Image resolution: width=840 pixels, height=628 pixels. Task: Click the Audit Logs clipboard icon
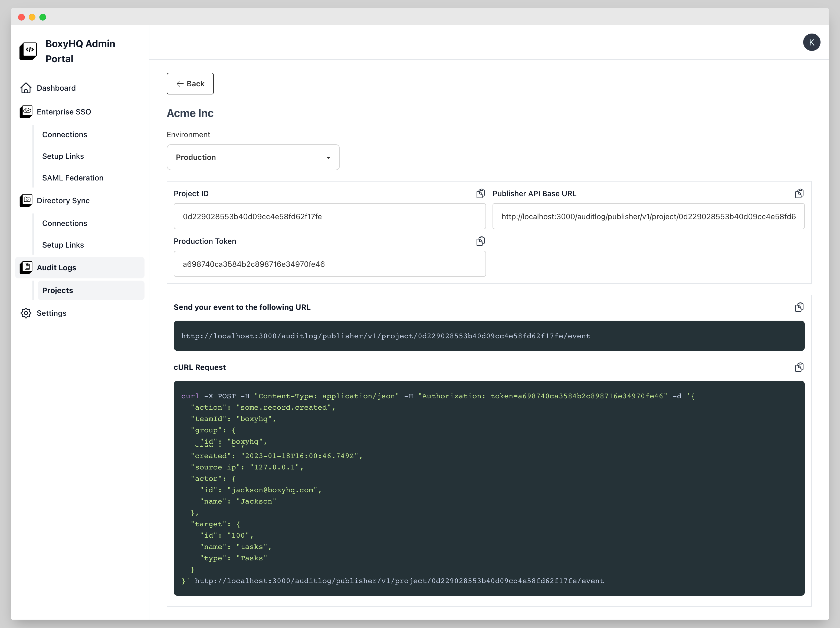pyautogui.click(x=26, y=267)
